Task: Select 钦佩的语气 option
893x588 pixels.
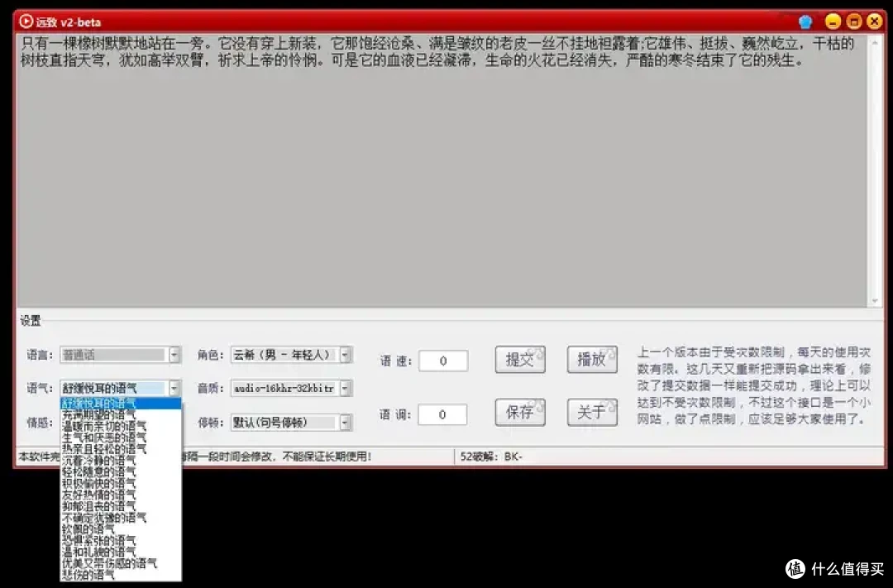Action: click(x=121, y=528)
